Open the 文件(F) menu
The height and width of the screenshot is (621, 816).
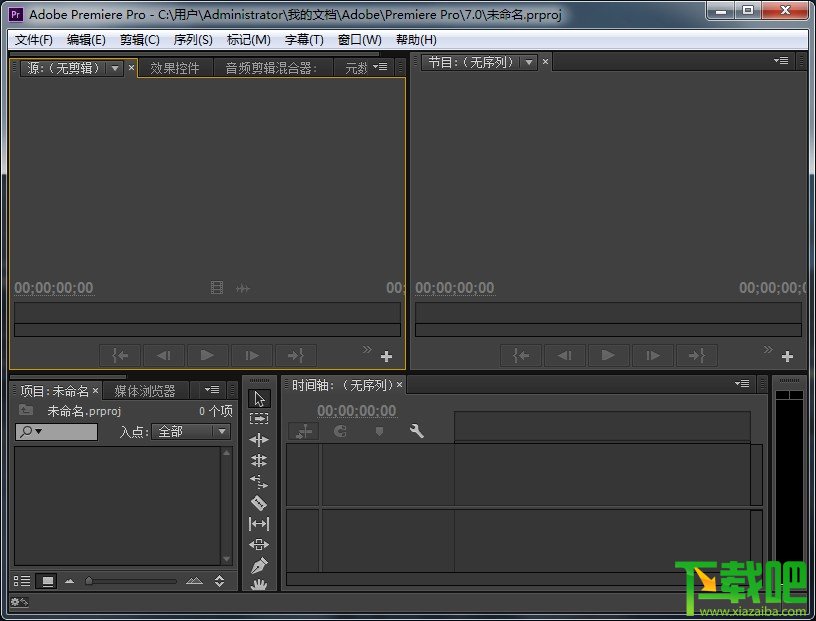point(33,40)
